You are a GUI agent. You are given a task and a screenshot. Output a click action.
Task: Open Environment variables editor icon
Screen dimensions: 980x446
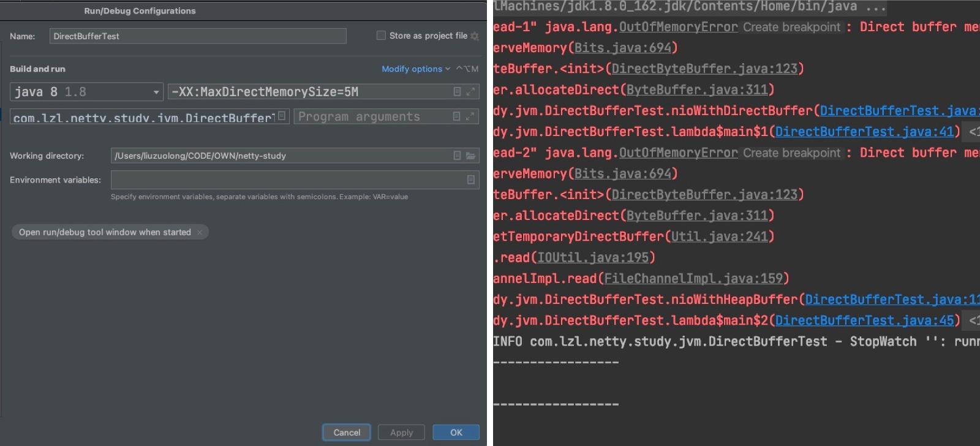[x=470, y=180]
